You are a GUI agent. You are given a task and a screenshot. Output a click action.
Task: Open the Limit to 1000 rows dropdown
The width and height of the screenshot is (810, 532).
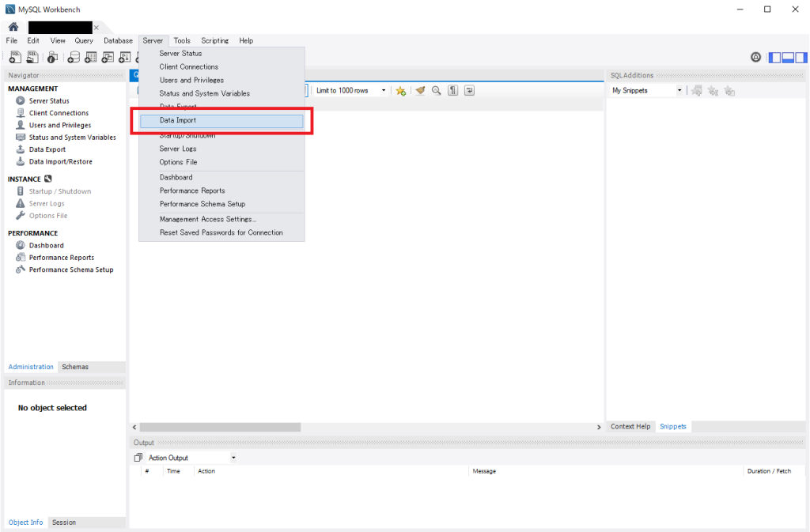point(384,90)
